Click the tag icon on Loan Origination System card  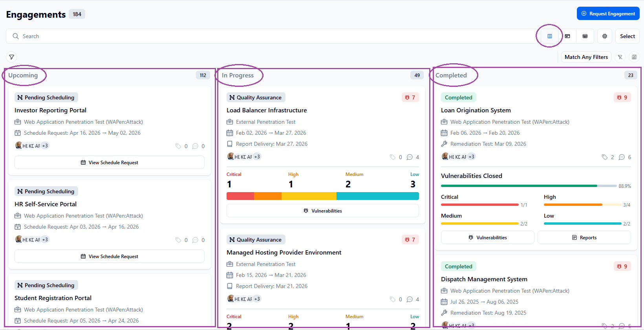click(605, 157)
